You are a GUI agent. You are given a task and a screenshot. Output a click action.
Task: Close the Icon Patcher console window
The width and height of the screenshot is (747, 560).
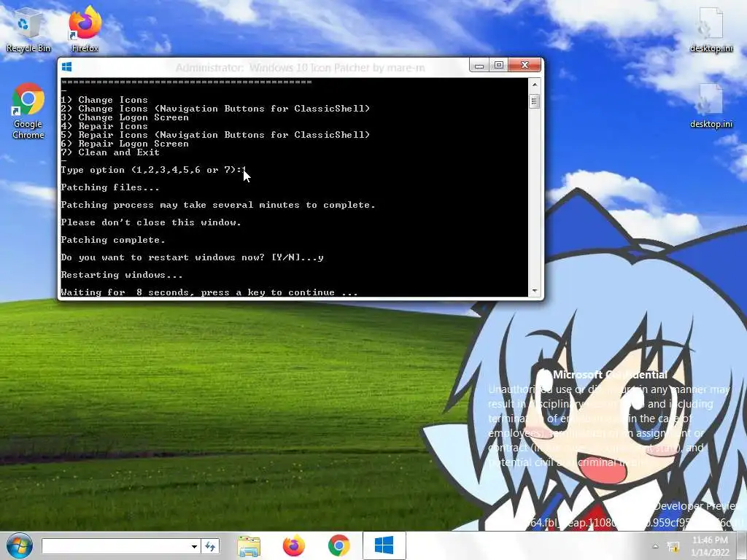525,65
